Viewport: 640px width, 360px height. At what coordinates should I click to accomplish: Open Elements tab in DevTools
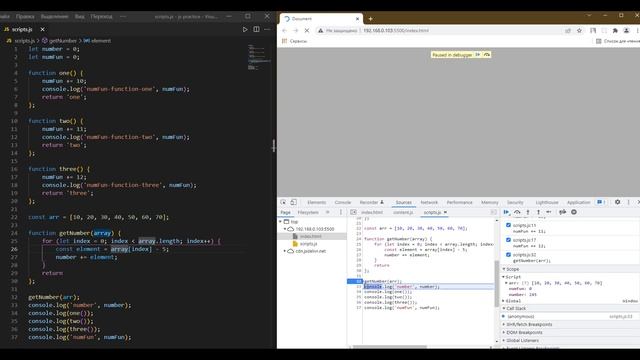coord(317,202)
